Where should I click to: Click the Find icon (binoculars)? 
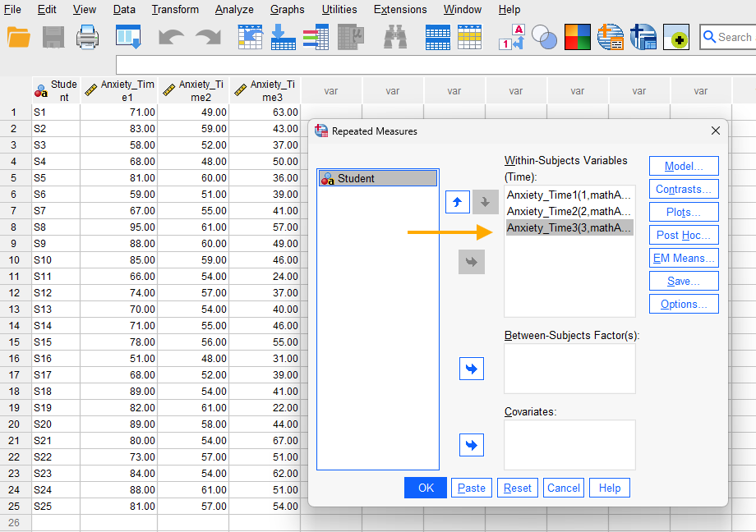pyautogui.click(x=394, y=37)
